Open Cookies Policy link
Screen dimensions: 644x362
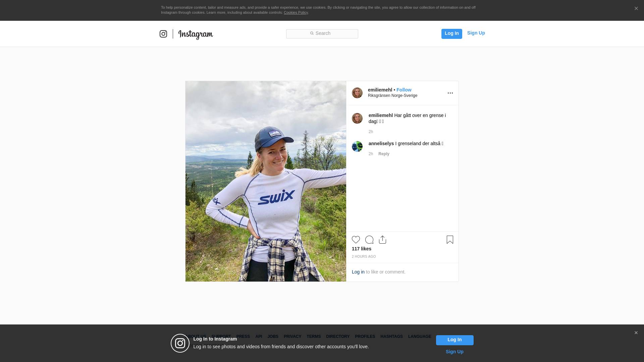pyautogui.click(x=296, y=12)
